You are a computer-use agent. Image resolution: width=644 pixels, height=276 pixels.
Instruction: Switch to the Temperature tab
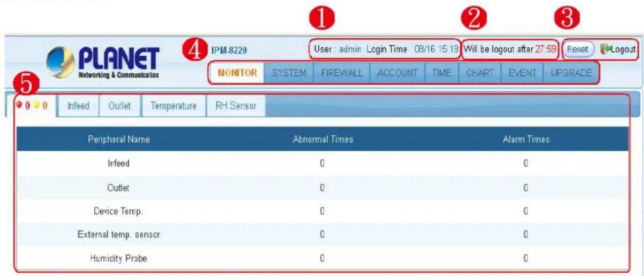coord(173,106)
